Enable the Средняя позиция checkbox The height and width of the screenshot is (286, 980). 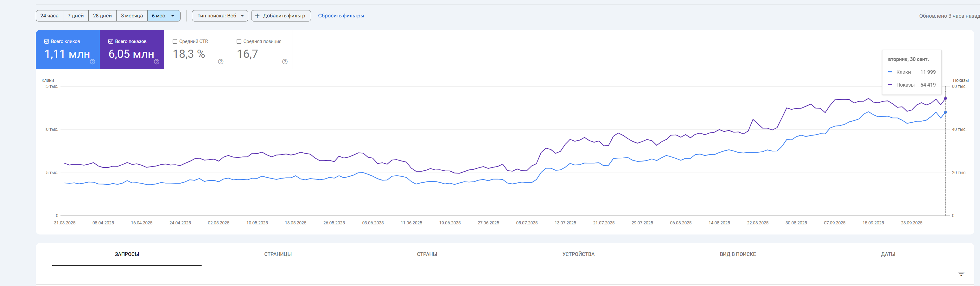[239, 41]
